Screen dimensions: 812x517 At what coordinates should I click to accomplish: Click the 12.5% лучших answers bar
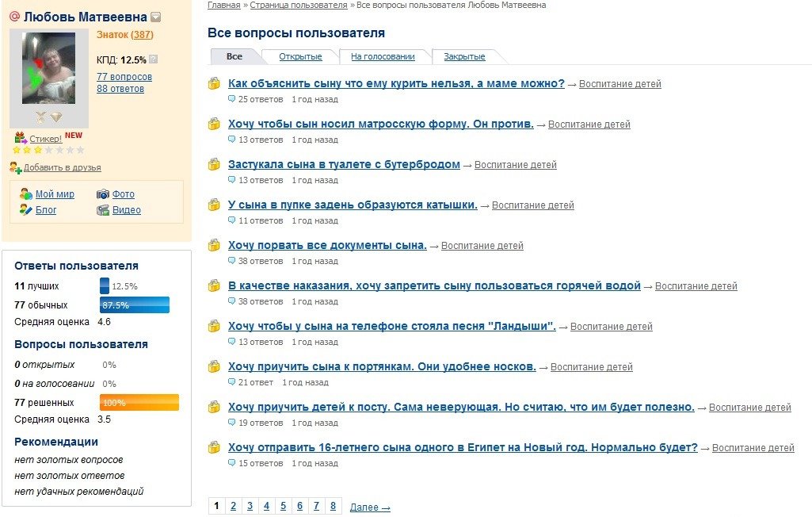pos(105,285)
